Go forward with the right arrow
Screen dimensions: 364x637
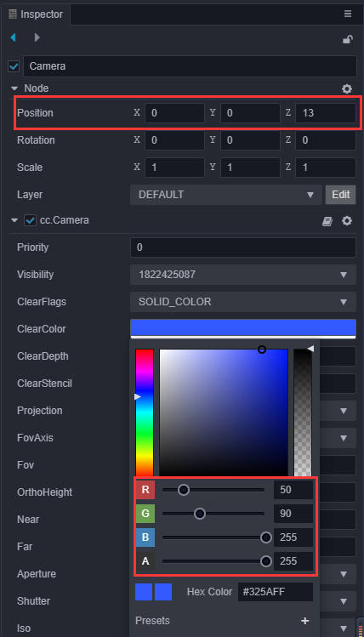(37, 37)
